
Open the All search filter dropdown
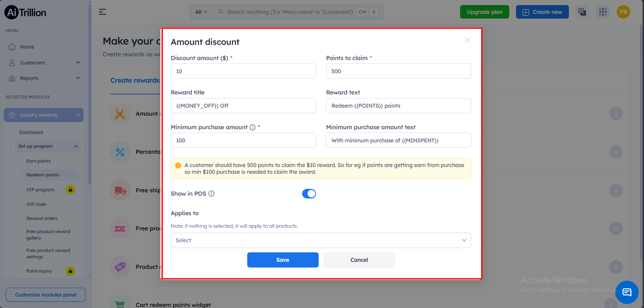(x=201, y=12)
